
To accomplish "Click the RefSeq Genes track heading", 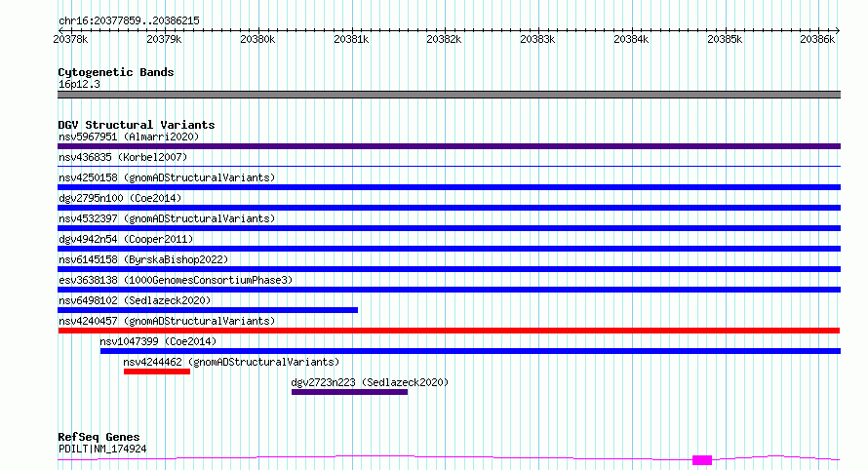I will coord(99,437).
